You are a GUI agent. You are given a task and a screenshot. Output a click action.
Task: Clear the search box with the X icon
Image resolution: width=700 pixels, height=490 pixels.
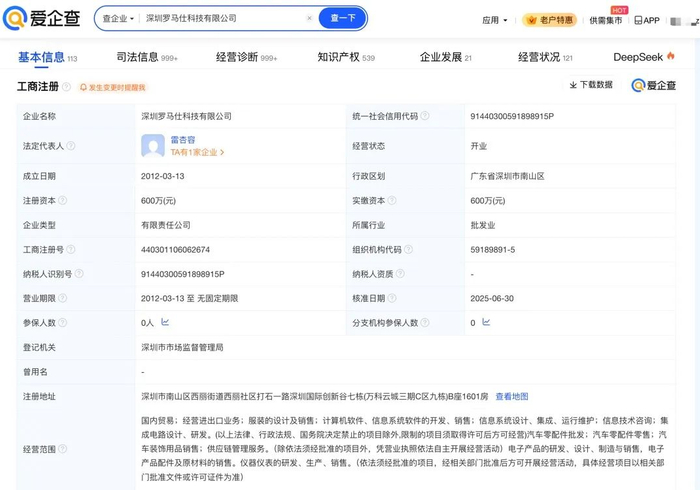tap(309, 18)
